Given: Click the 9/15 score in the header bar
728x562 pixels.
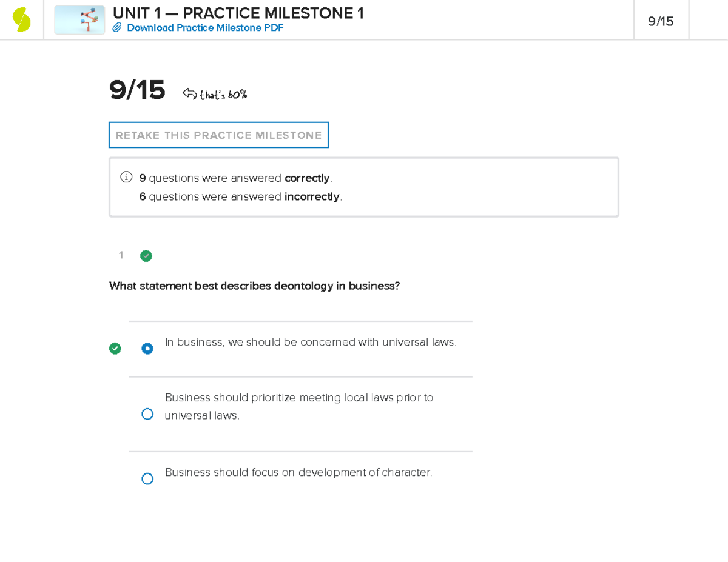Looking at the screenshot, I should [661, 19].
